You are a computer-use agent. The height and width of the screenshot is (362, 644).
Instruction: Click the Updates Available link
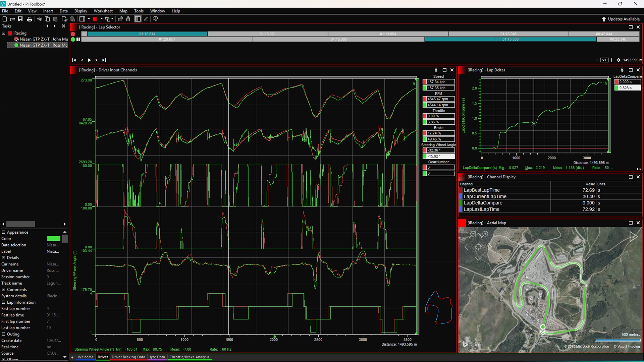[x=623, y=19]
